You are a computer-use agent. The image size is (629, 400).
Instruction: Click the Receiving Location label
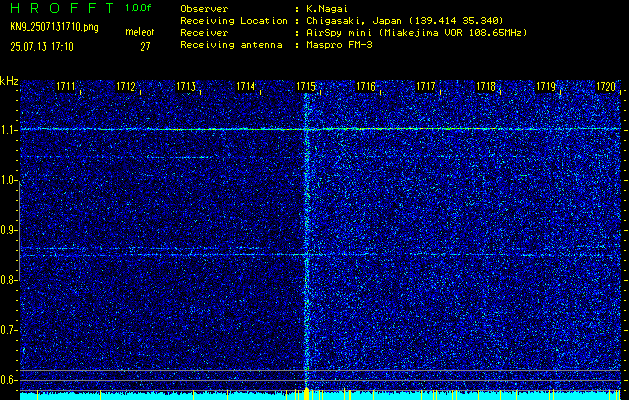[x=234, y=20]
